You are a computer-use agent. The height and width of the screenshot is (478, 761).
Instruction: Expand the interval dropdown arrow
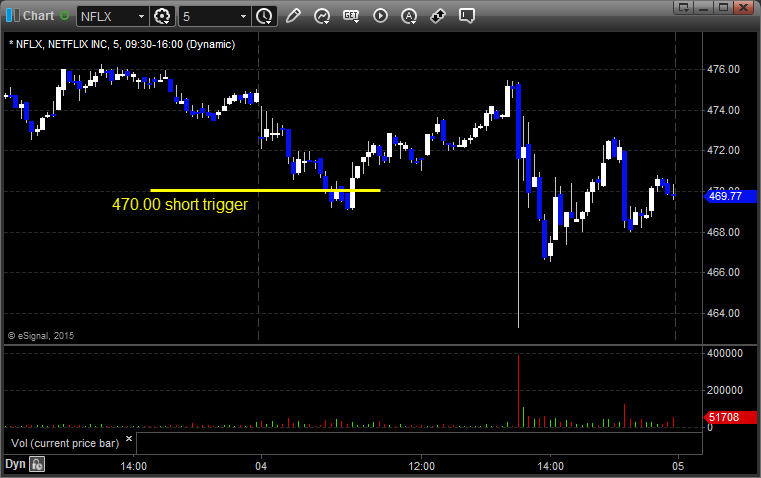pos(244,16)
